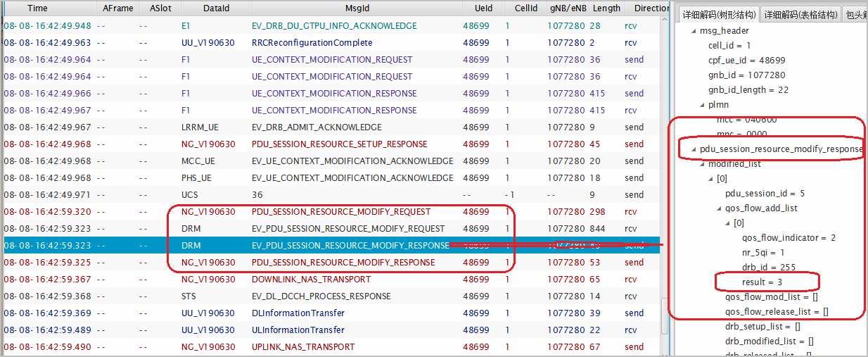868x357 pixels.
Task: Collapse the plmn tree node
Action: 703,105
